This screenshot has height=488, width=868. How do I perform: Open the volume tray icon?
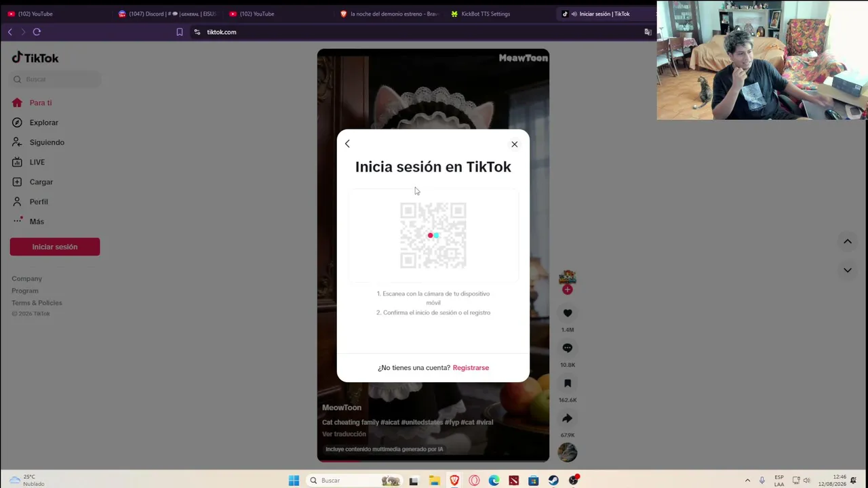click(x=807, y=481)
